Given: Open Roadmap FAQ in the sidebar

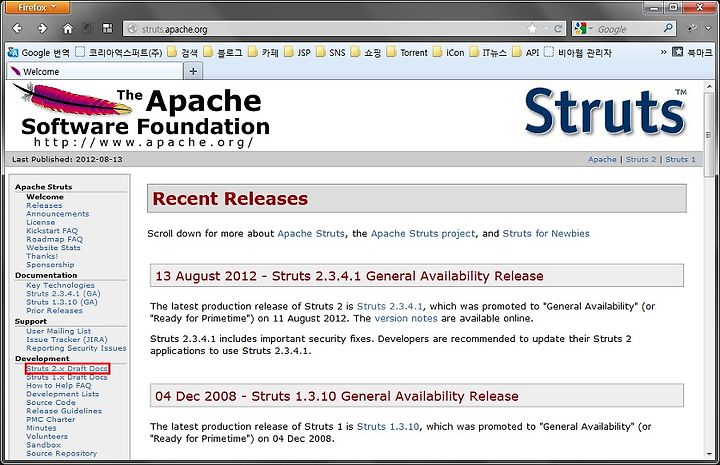Looking at the screenshot, I should pyautogui.click(x=54, y=239).
